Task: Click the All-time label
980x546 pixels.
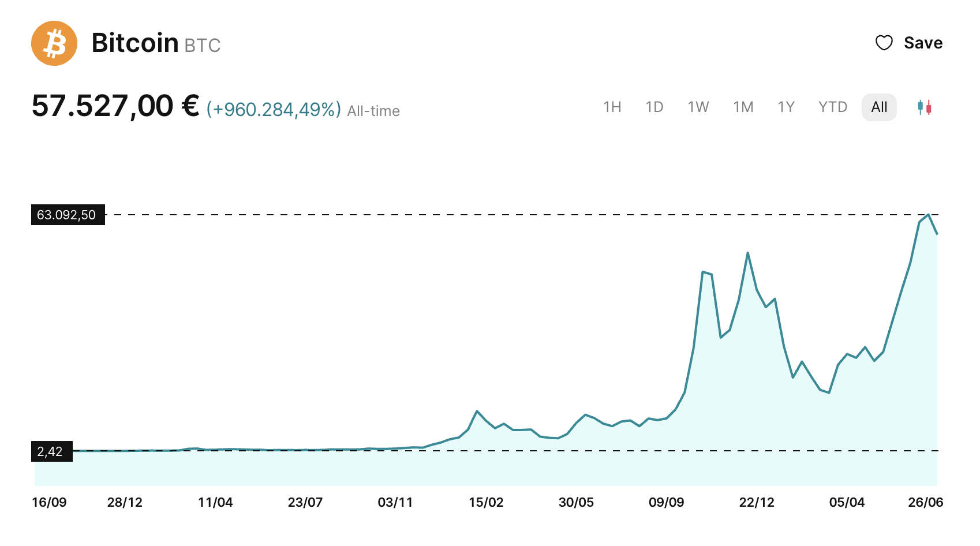Action: [x=373, y=111]
